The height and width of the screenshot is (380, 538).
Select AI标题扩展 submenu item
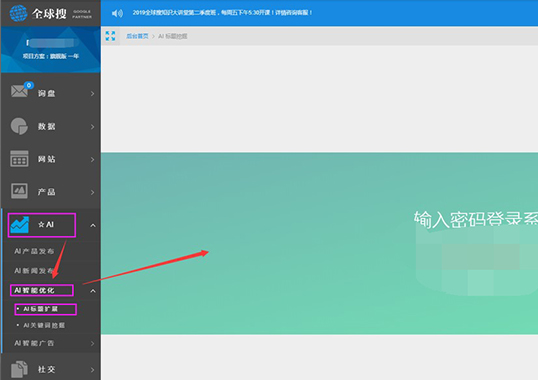pyautogui.click(x=40, y=309)
